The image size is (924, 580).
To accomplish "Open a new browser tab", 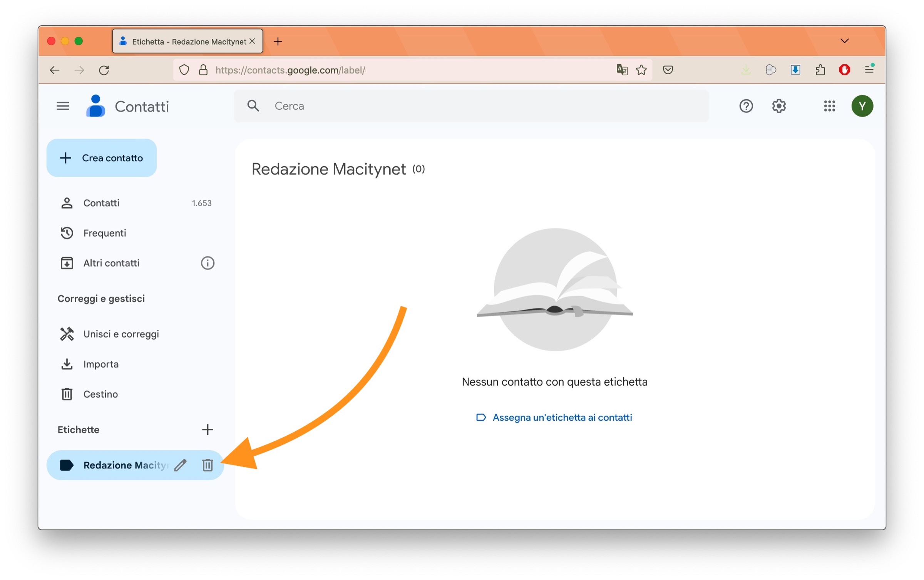I will pos(278,41).
